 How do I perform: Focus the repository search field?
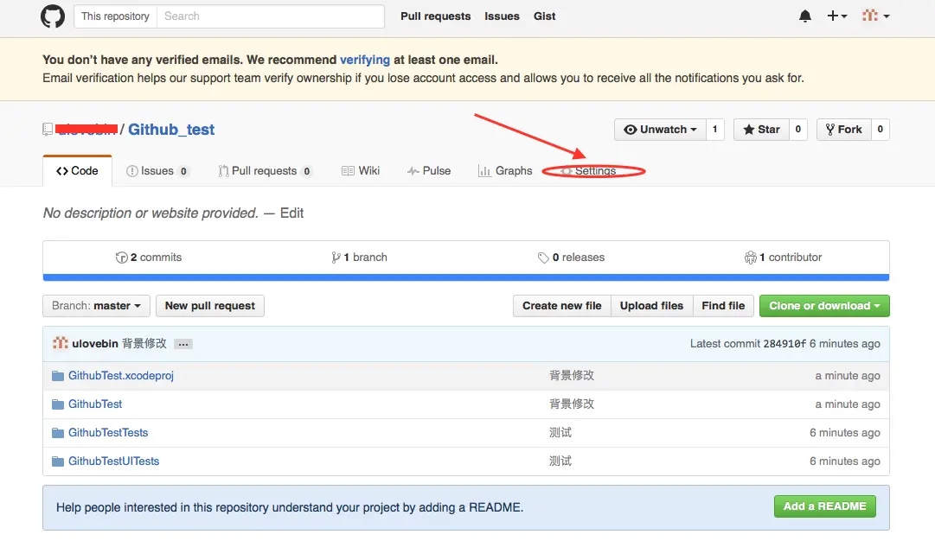(x=271, y=16)
